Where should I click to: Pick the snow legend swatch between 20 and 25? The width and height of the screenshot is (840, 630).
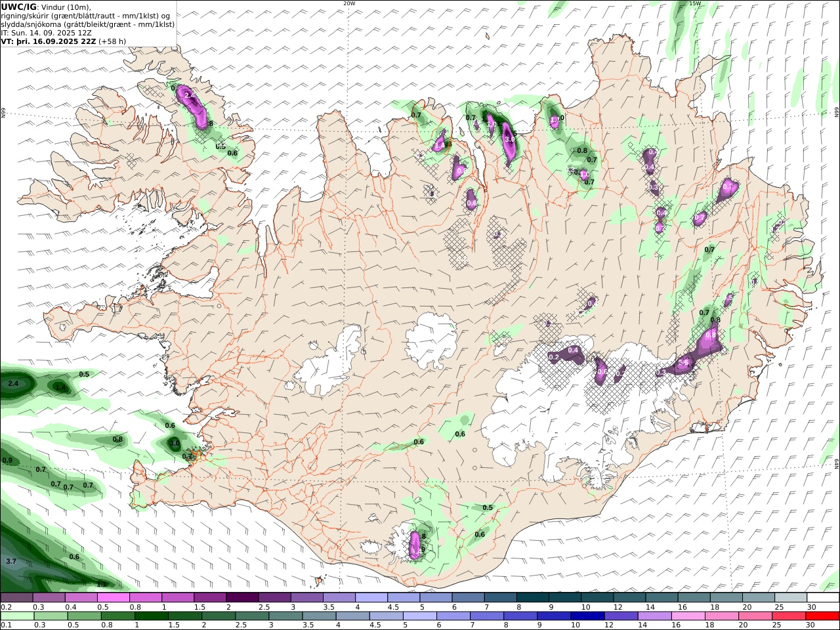[759, 597]
